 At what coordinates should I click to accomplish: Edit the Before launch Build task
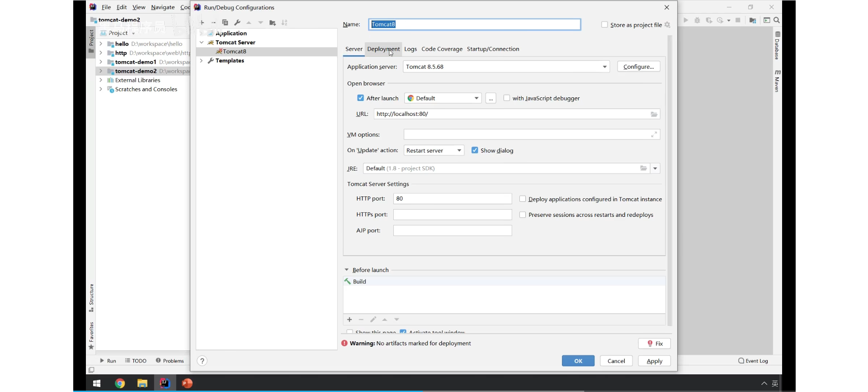coord(373,320)
